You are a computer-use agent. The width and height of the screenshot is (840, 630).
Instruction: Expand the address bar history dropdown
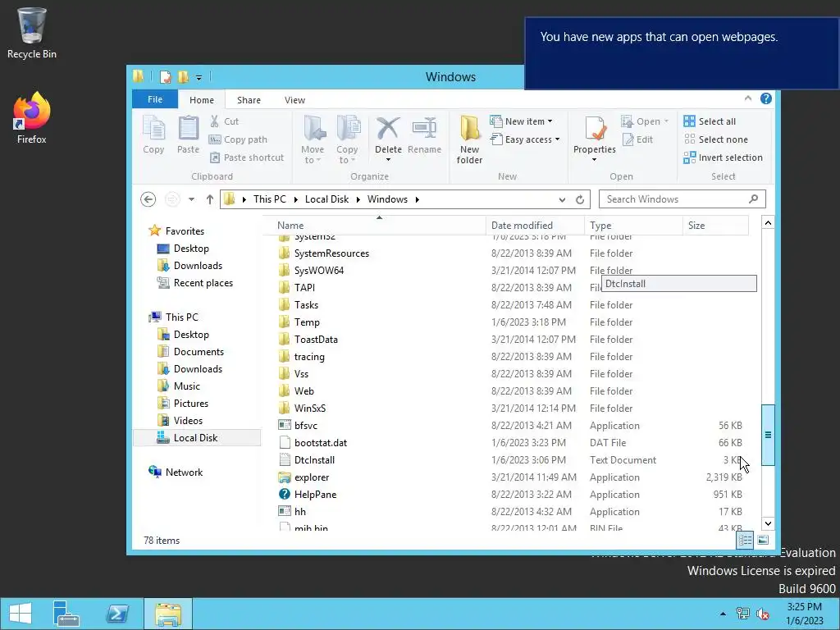[x=562, y=200]
